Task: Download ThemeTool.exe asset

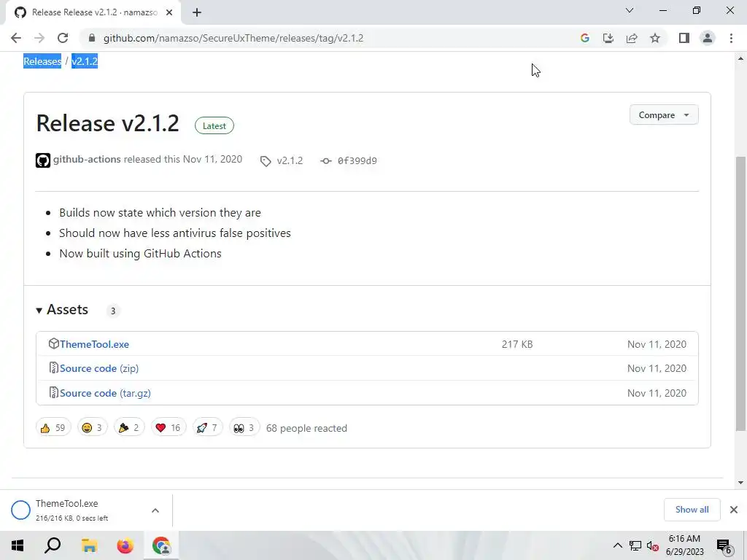Action: click(94, 344)
